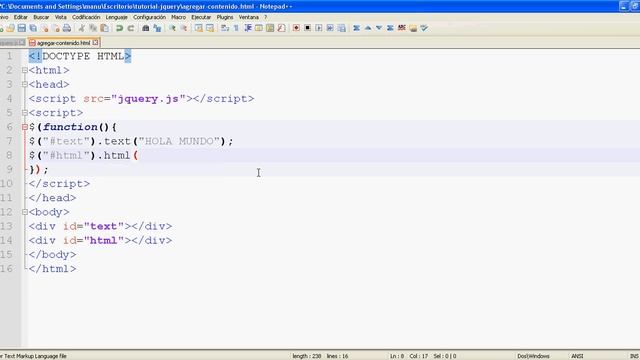
Task: Open the ? help menu
Action: click(x=265, y=17)
